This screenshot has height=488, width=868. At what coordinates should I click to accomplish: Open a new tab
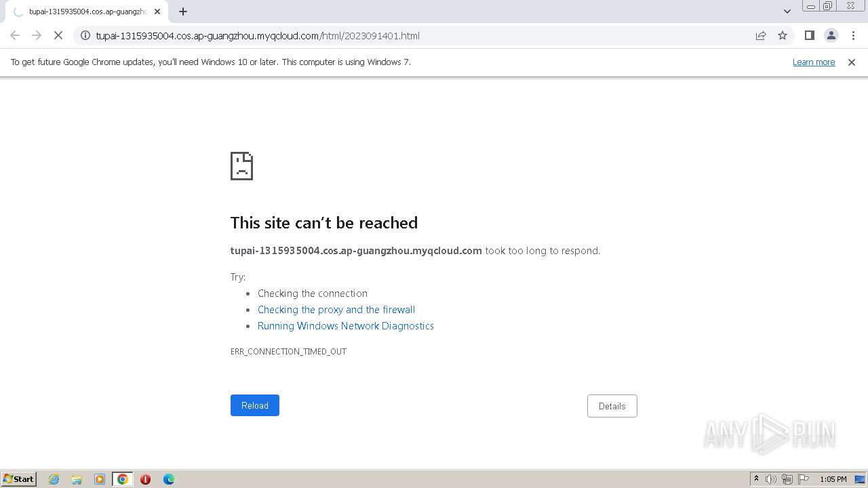click(183, 12)
